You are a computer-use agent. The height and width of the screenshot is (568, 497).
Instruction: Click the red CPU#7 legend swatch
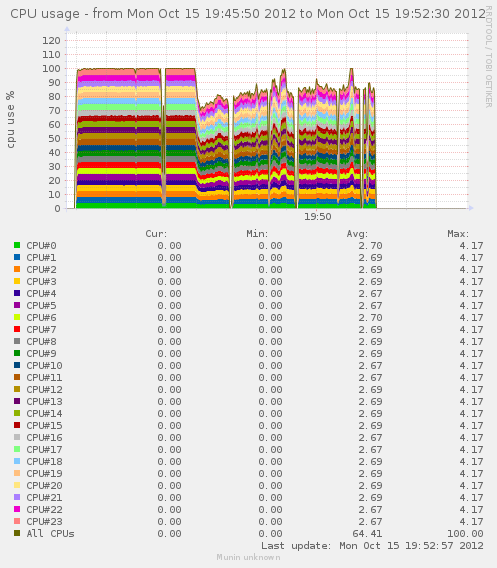tap(17, 329)
